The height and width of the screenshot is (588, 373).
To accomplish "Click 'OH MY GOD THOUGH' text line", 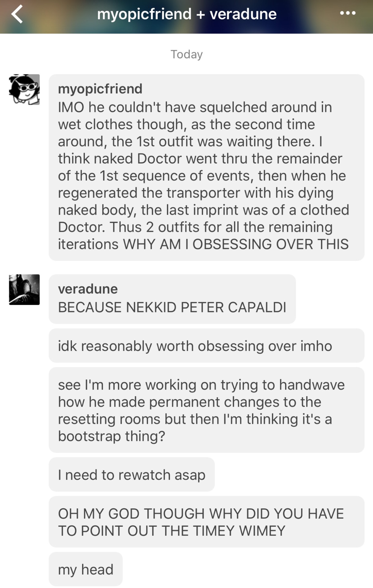I will 201,514.
